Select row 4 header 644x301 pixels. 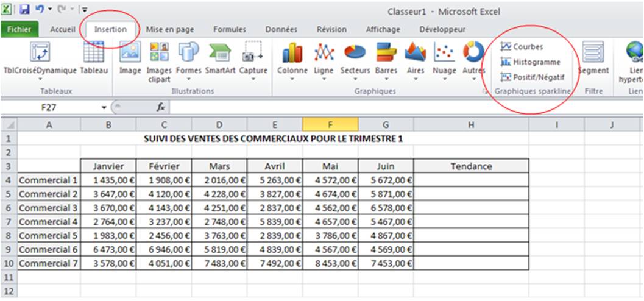point(9,180)
